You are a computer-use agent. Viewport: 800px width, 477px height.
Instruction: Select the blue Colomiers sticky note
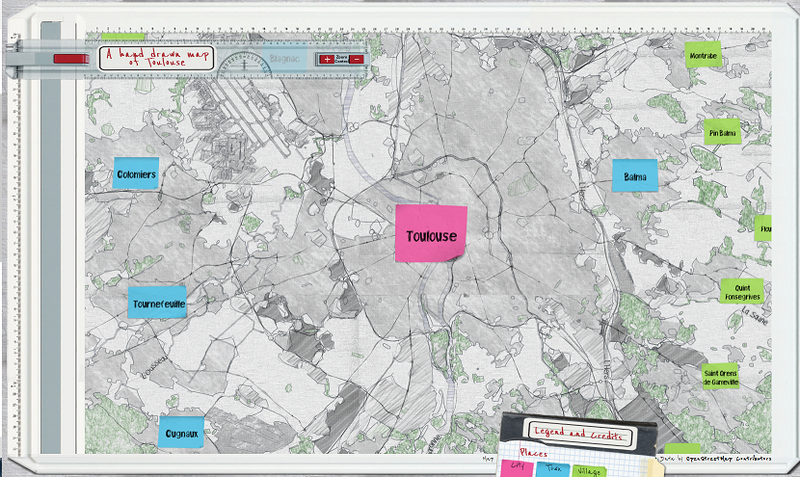tap(136, 174)
